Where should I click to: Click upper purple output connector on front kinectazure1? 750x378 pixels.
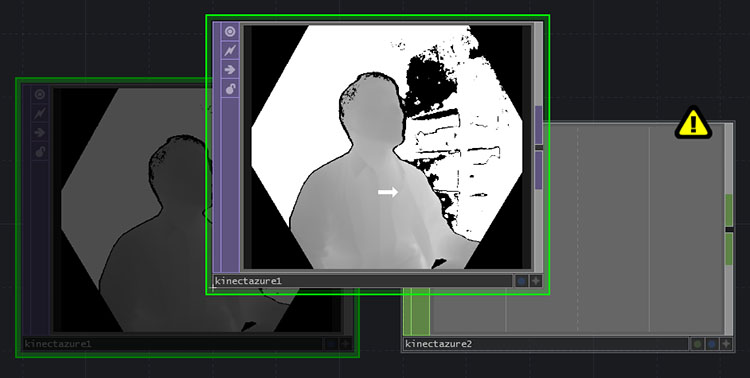tap(539, 125)
